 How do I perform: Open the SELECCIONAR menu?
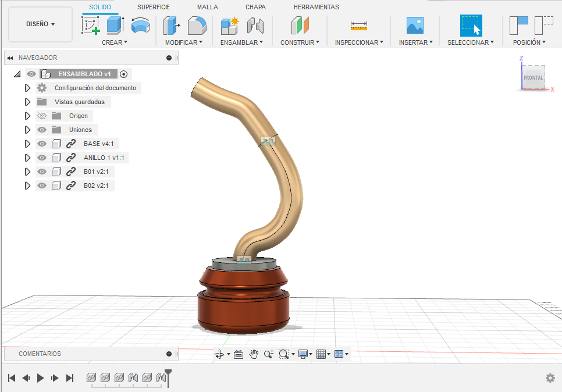[470, 42]
